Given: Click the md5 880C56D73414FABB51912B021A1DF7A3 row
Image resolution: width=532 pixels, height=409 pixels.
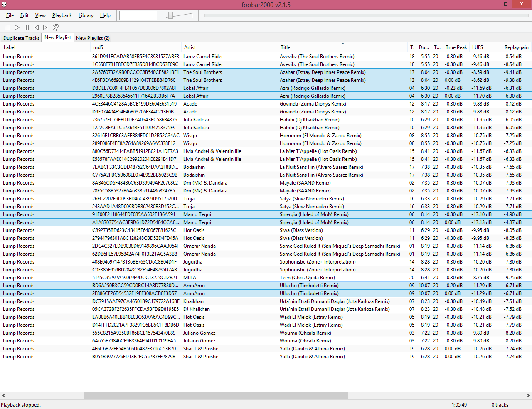Looking at the screenshot, I should (x=266, y=151).
